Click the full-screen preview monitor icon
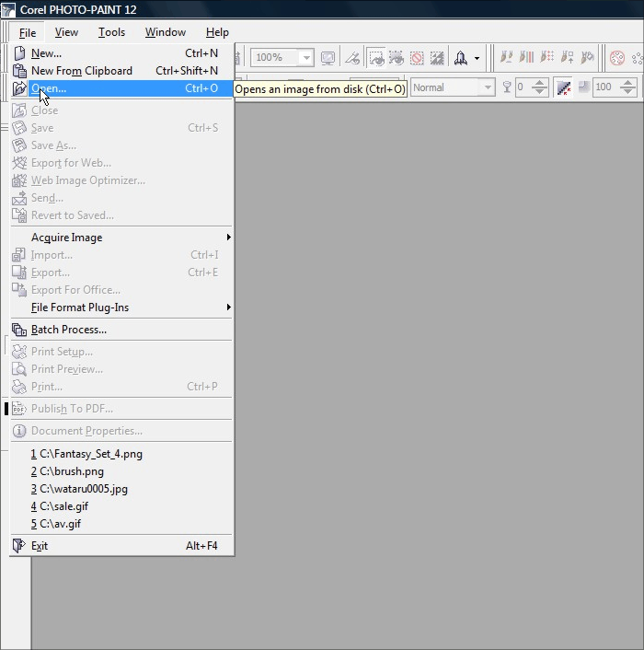644x650 pixels. click(328, 58)
